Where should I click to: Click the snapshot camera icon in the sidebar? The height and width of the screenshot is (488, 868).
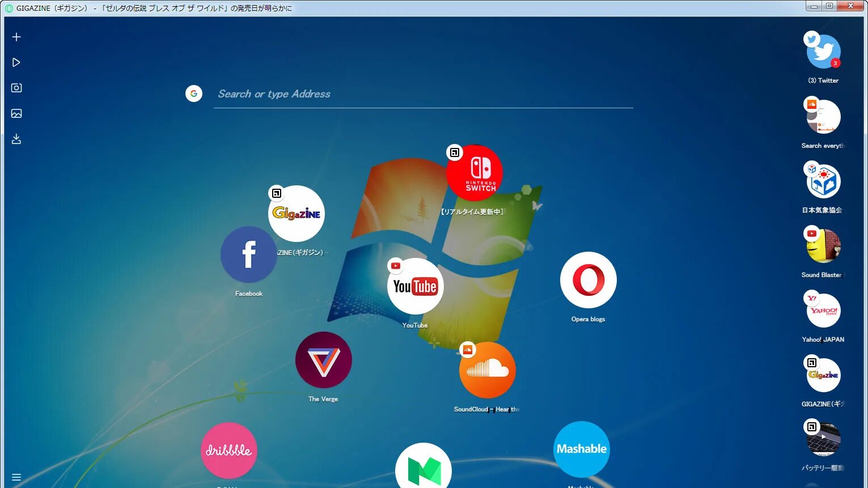coord(16,88)
